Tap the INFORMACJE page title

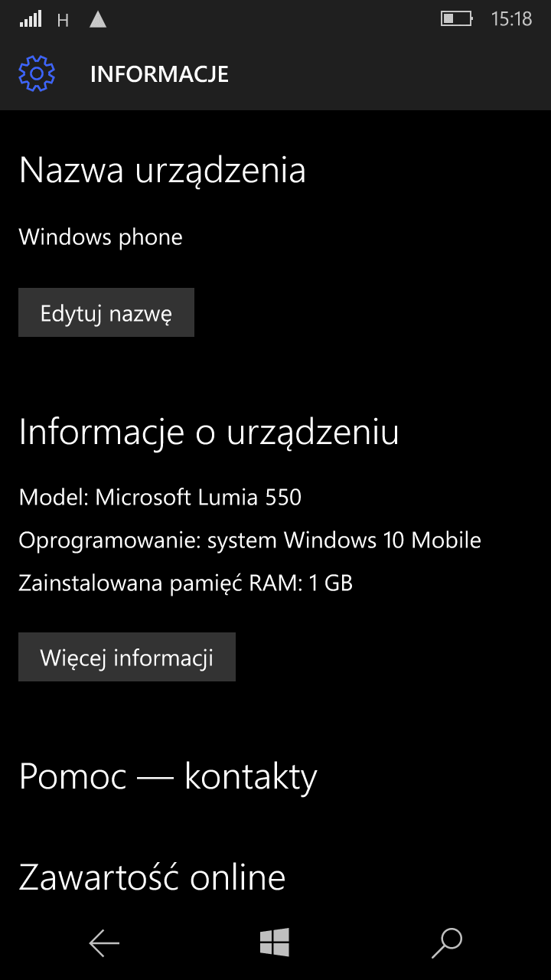tap(159, 74)
